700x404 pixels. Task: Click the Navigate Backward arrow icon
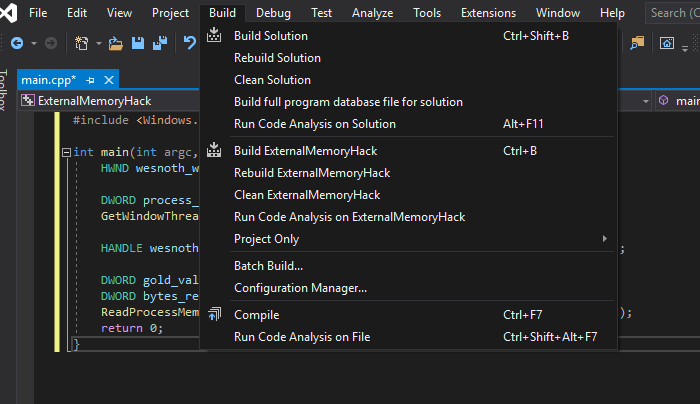[17, 43]
